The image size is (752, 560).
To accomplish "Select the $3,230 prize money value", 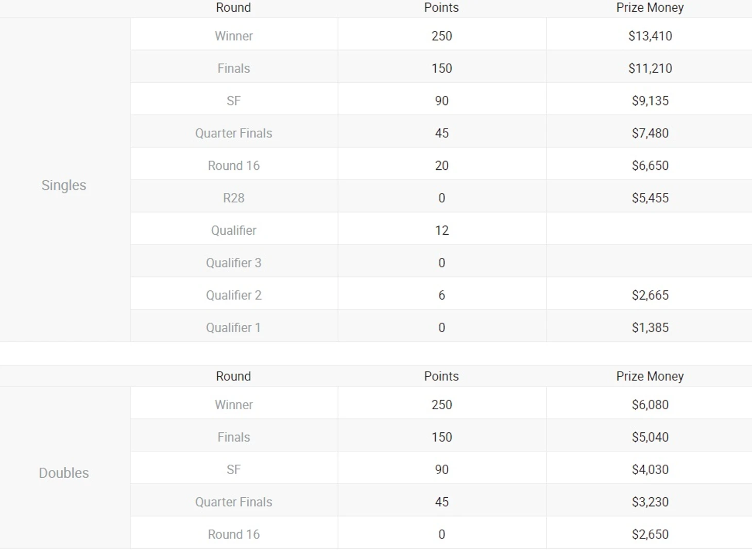I will (x=650, y=502).
